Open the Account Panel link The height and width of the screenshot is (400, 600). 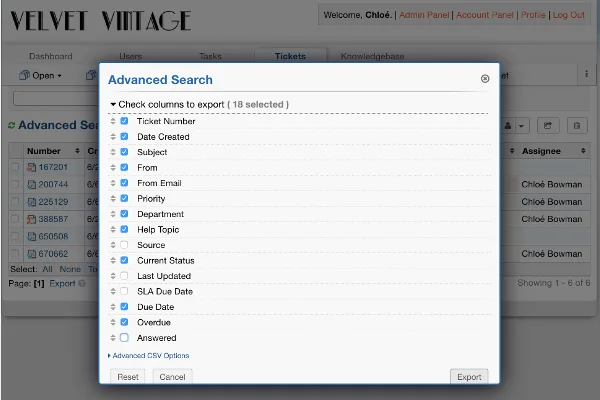coord(484,15)
